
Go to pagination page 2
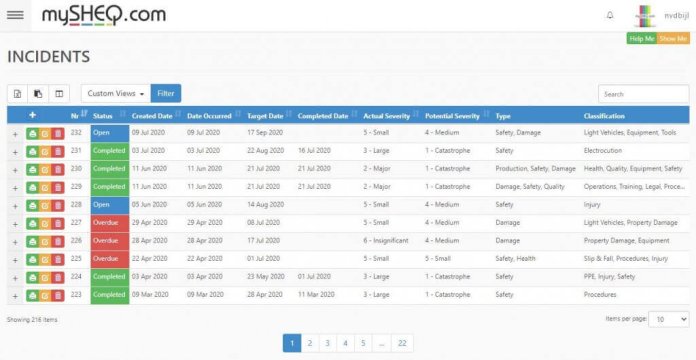310,343
